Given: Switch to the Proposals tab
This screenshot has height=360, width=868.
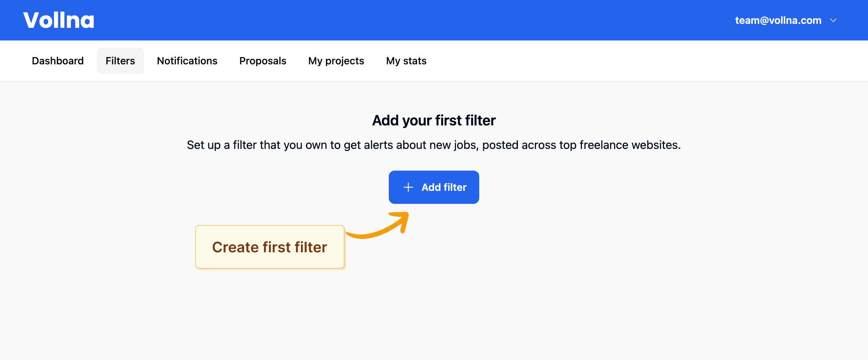Looking at the screenshot, I should tap(263, 61).
